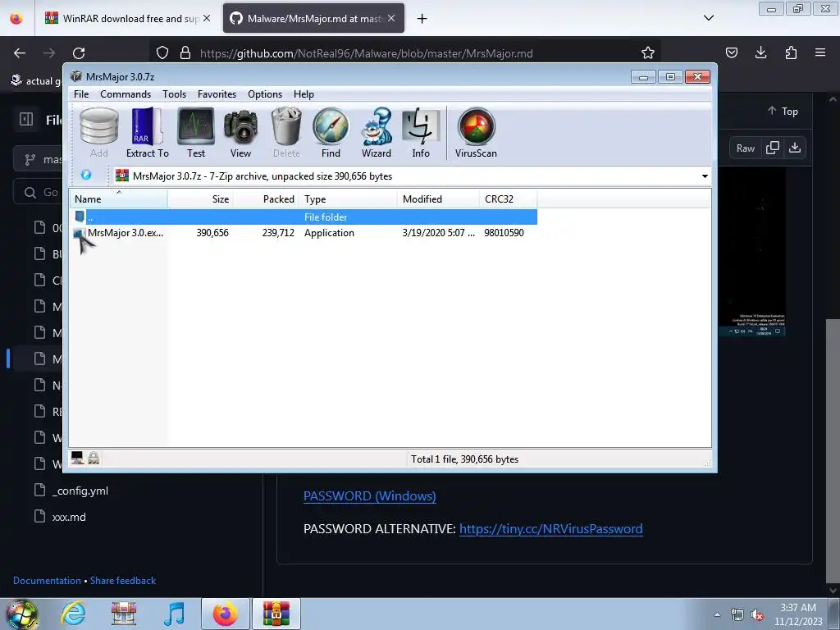Click the Pocket save icon in Firefox
This screenshot has width=840, height=630.
731,52
